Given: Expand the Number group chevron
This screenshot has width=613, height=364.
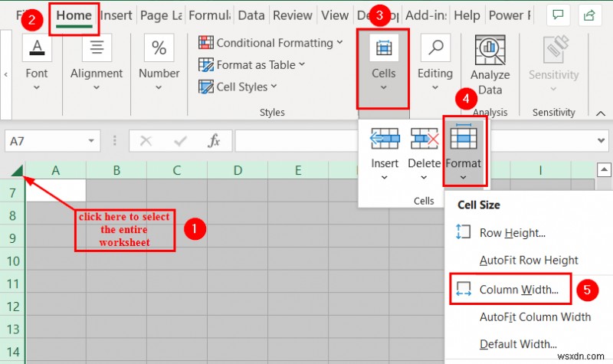Looking at the screenshot, I should [159, 87].
